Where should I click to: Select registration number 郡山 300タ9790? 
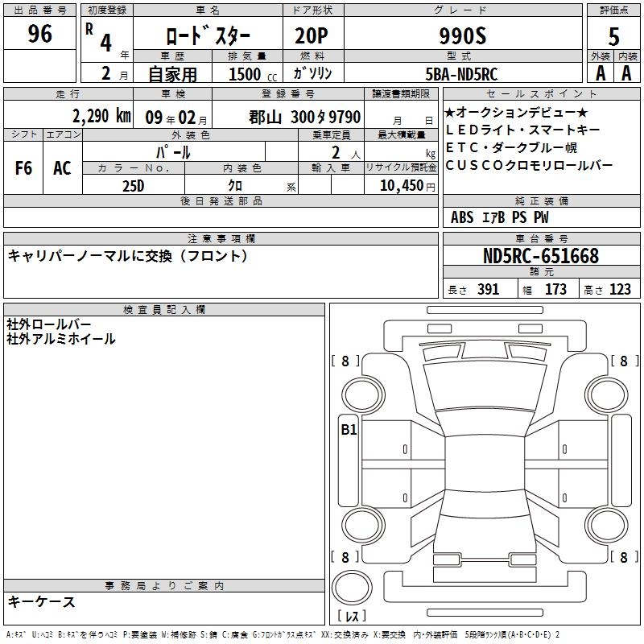pyautogui.click(x=305, y=118)
